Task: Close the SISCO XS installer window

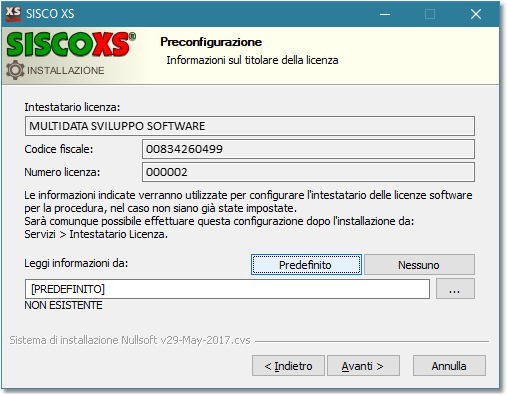Action: tap(476, 14)
